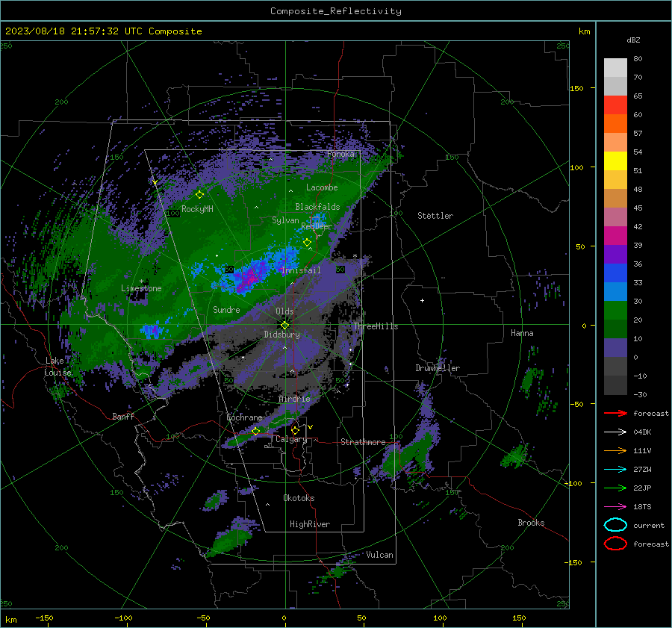Click the Calgary city label

[x=291, y=439]
